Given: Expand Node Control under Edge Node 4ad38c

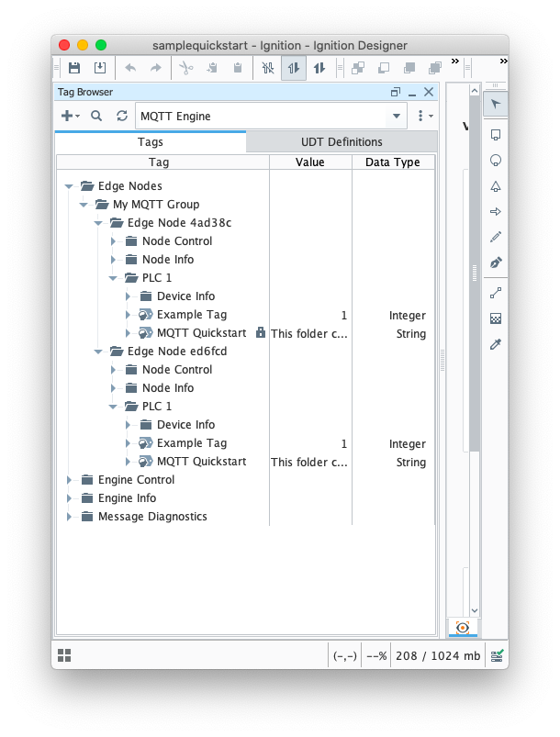Looking at the screenshot, I should click(x=113, y=241).
